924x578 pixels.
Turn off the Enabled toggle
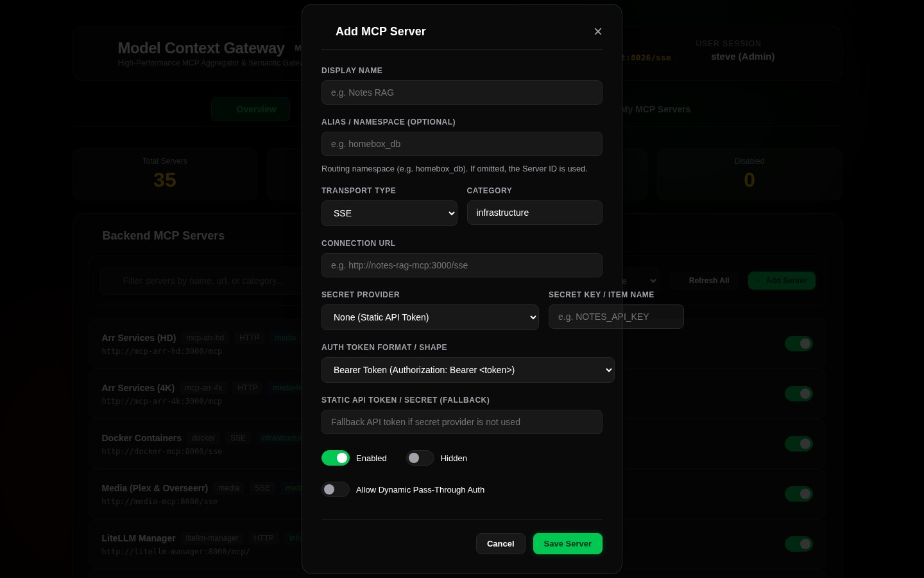point(336,458)
